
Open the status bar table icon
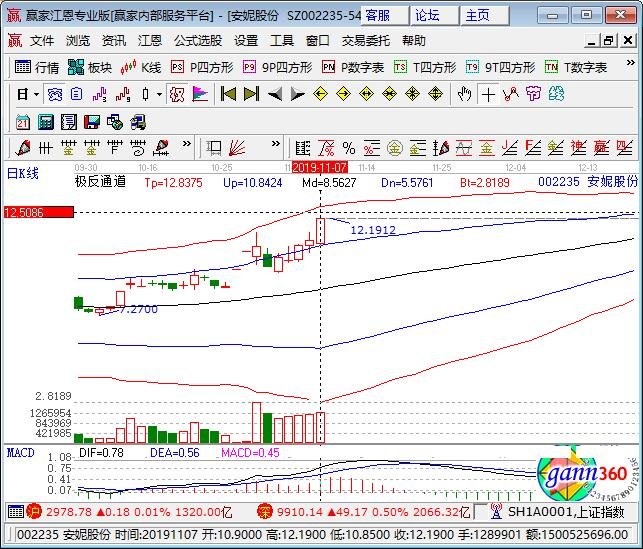point(16,512)
